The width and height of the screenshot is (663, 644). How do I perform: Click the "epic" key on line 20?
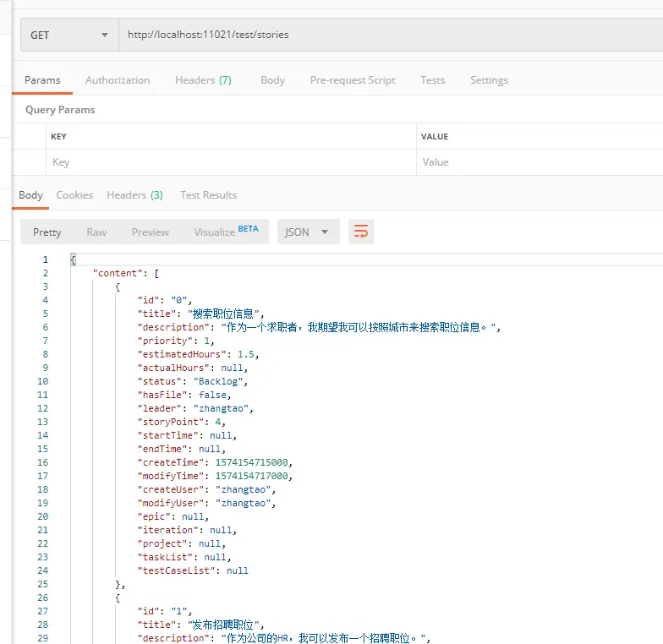[x=154, y=517]
